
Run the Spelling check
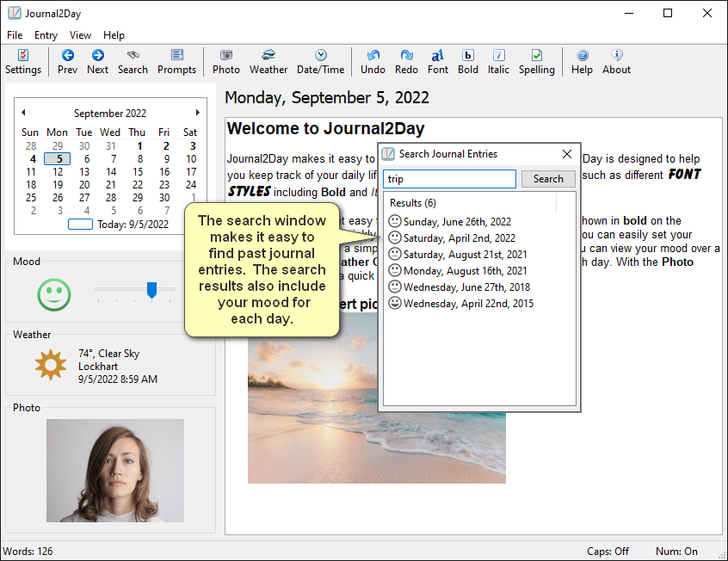click(x=537, y=62)
